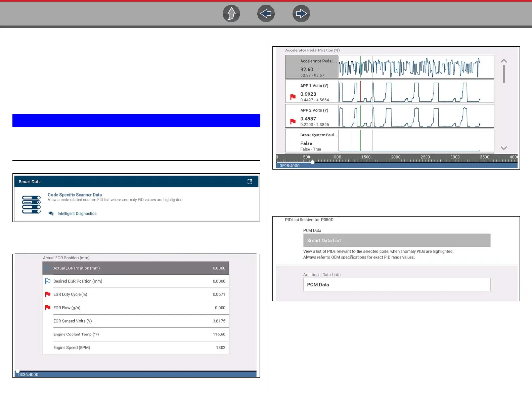This screenshot has width=532, height=411.
Task: Select the EGR Sensed Volts (V) row
Action: (136, 321)
